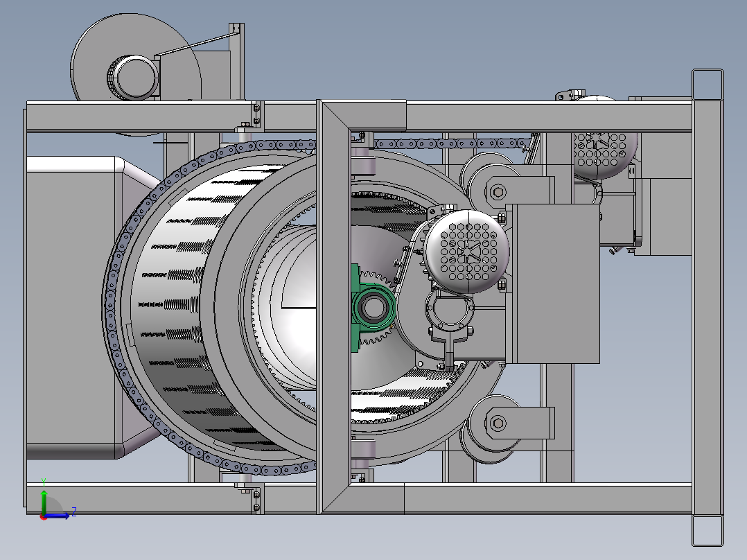Select the perforated fan cover of the central motor
Image resolution: width=747 pixels, height=560 pixels.
[467, 252]
